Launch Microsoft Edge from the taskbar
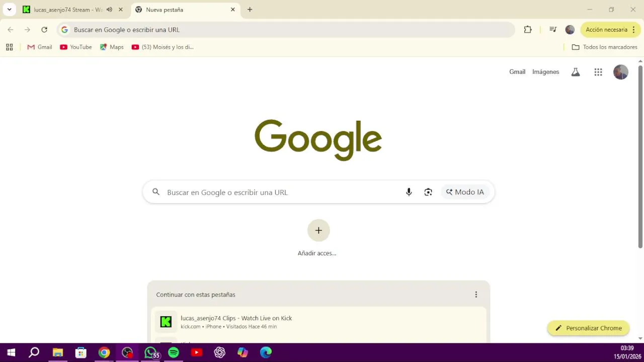Image resolution: width=644 pixels, height=362 pixels. (266, 352)
